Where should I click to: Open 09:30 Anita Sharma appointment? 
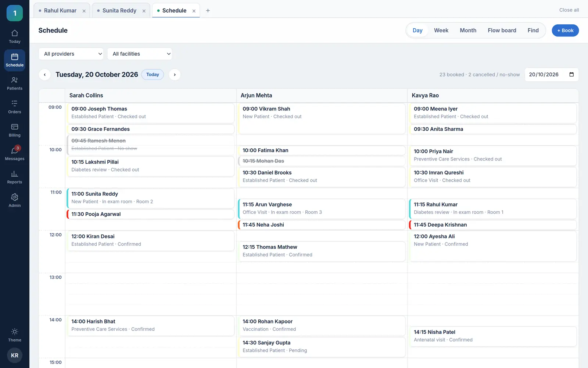[493, 129]
